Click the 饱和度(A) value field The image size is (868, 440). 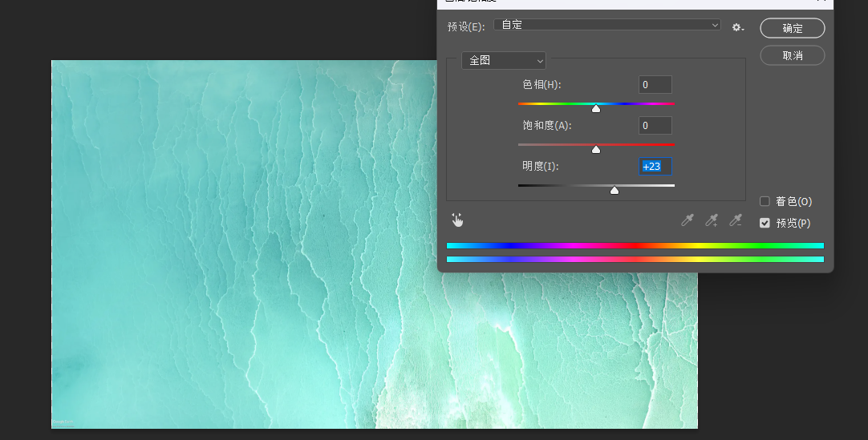pyautogui.click(x=655, y=126)
